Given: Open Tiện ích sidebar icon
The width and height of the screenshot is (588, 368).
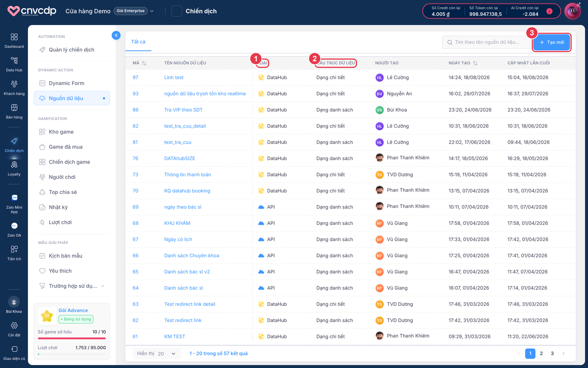Looking at the screenshot, I should tap(14, 249).
